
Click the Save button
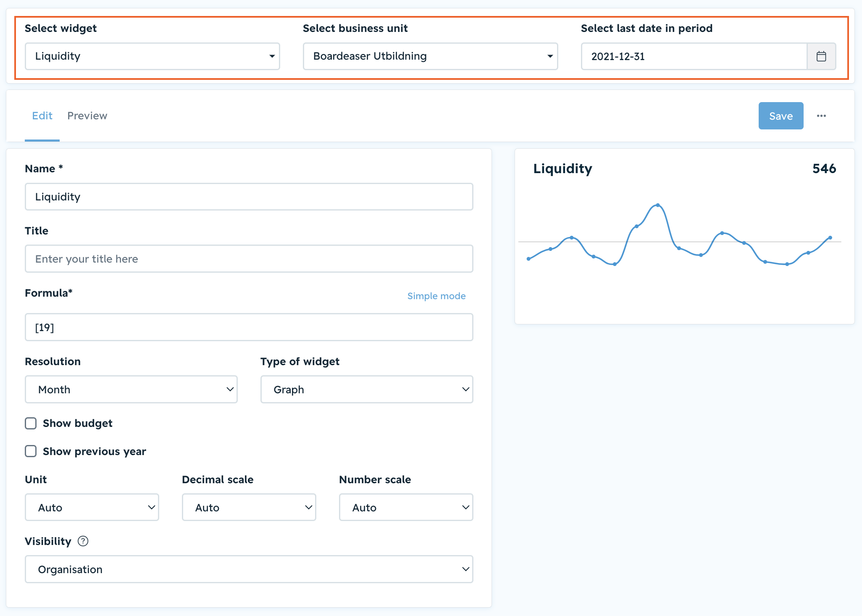[781, 116]
